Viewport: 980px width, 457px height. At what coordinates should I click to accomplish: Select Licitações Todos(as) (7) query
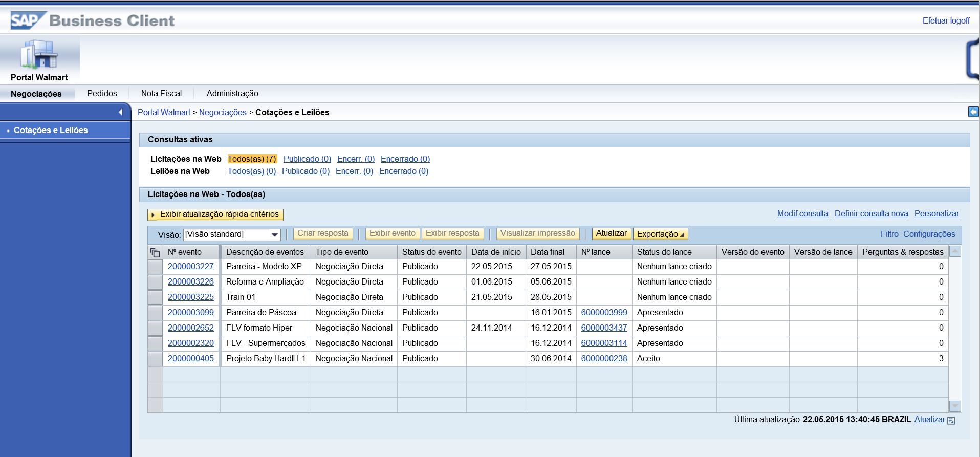pyautogui.click(x=252, y=159)
